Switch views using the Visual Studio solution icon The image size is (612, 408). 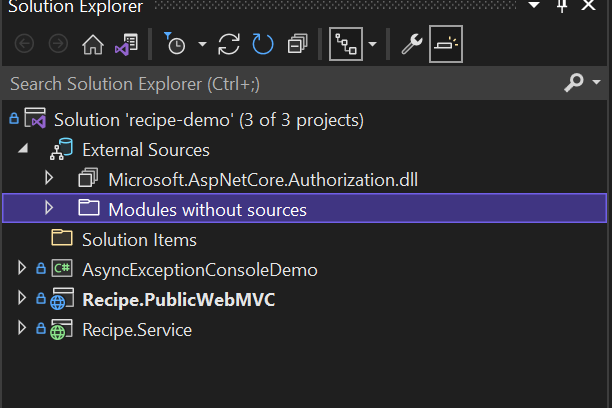point(125,45)
